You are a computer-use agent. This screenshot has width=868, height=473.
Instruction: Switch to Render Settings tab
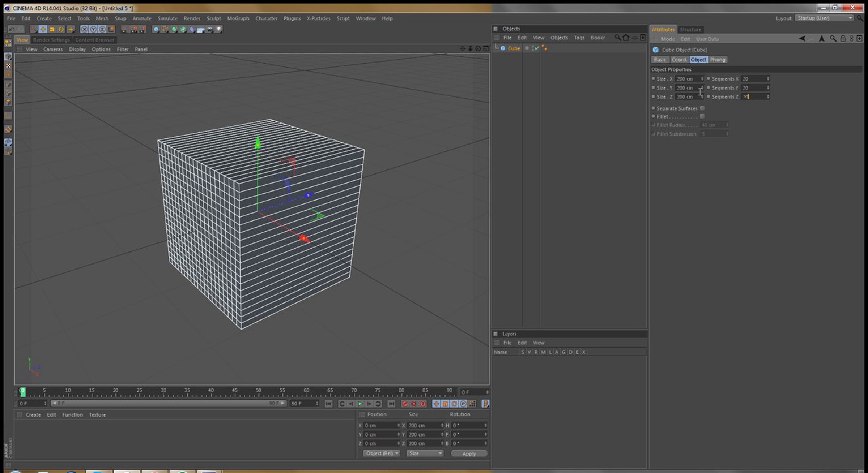51,40
